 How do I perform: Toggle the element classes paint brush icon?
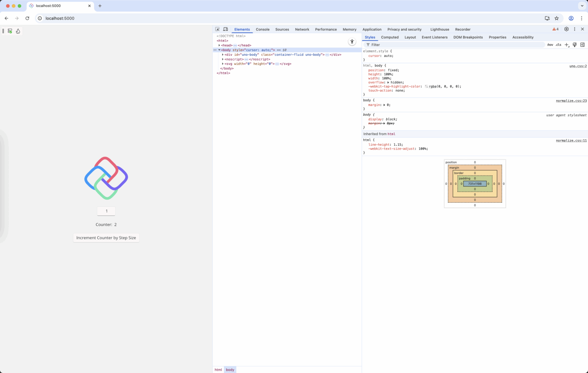click(575, 45)
